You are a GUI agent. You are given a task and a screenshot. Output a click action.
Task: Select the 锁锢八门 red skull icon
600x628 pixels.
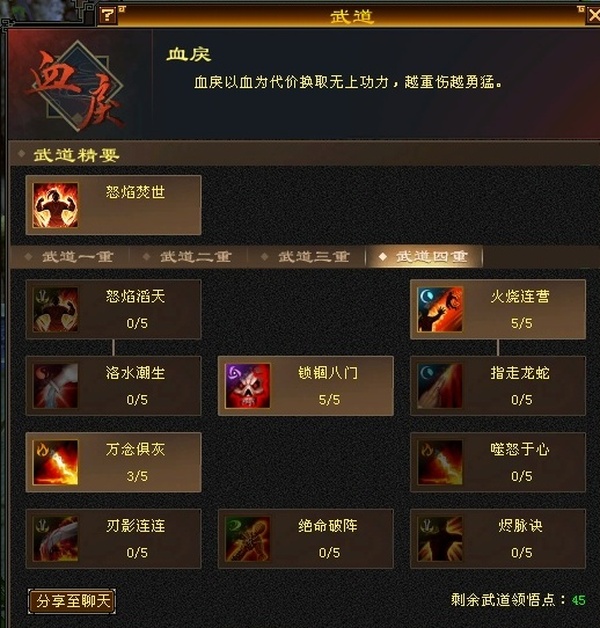[248, 386]
